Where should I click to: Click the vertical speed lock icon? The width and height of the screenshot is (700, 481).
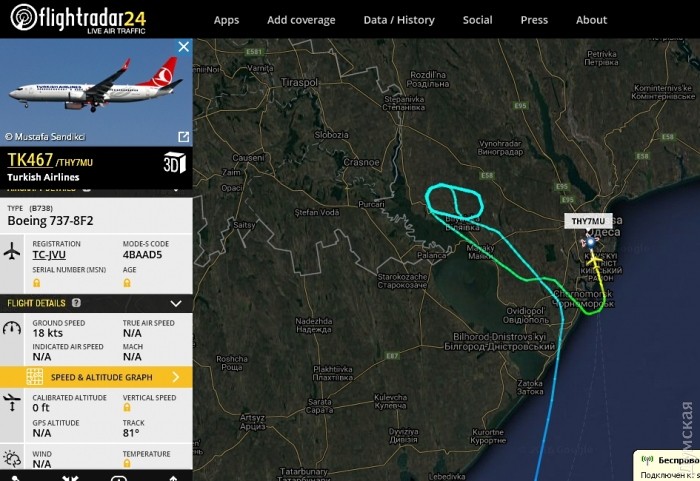pos(127,407)
